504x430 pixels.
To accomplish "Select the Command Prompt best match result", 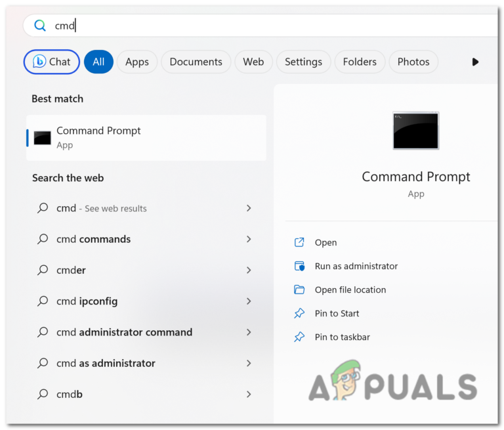I will pos(146,138).
